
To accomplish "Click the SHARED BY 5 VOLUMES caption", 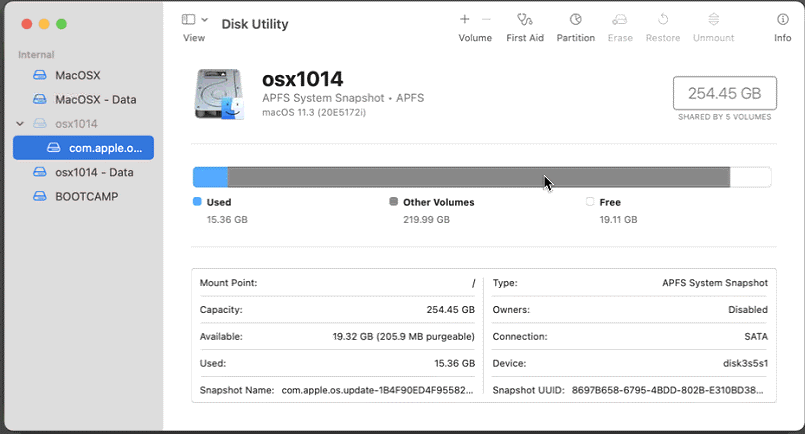I will point(724,117).
